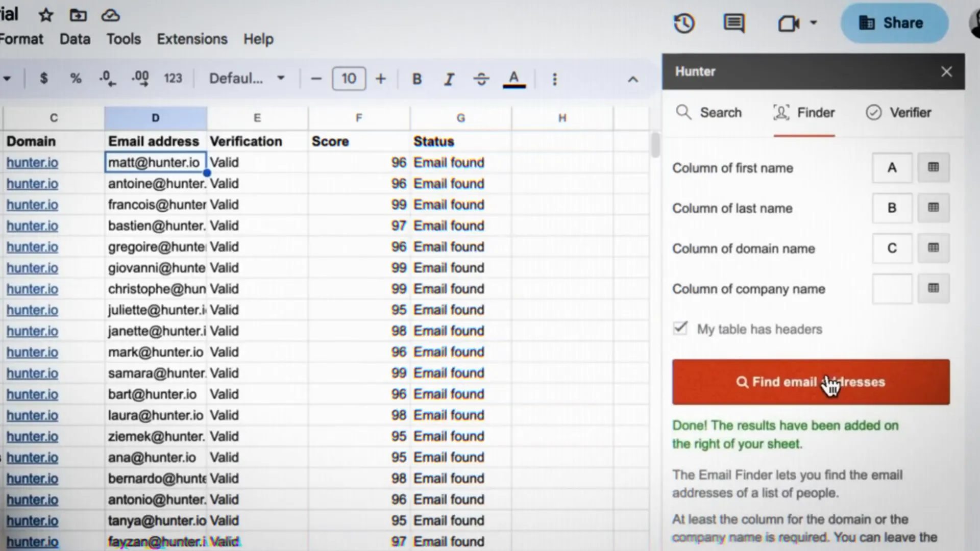Pick first name column with grid icon
Screen dimensions: 980x551
(934, 168)
